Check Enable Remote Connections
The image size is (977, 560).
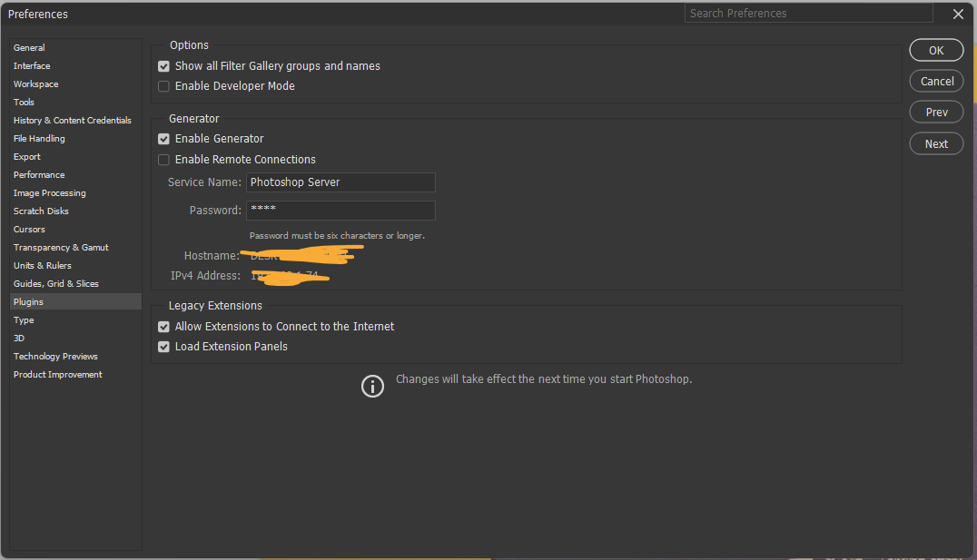[163, 159]
